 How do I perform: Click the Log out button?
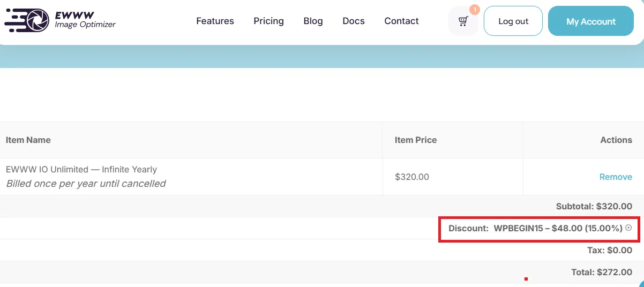(x=513, y=21)
